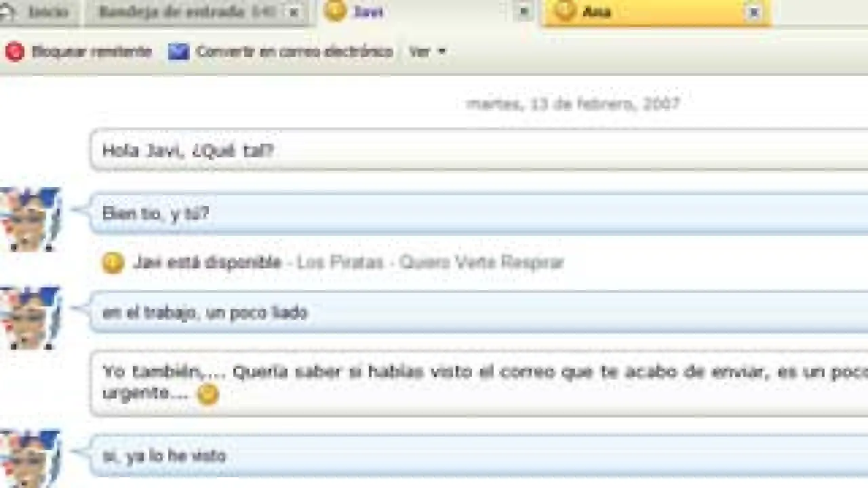868x488 pixels.
Task: Click avatar next to "Bien tio, y tú?"
Action: (x=30, y=218)
